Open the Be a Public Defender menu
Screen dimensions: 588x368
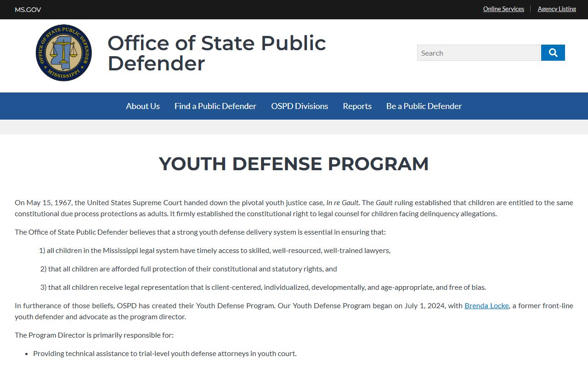424,106
